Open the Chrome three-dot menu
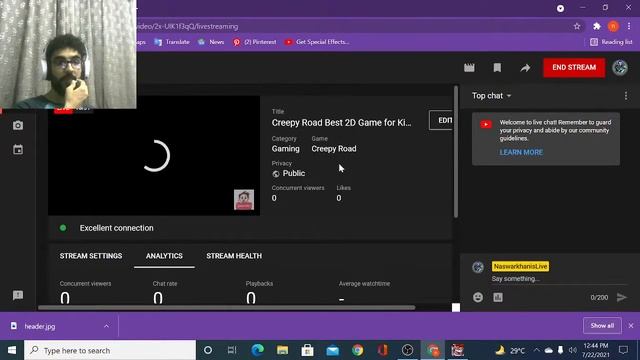The width and height of the screenshot is (640, 360). point(629,27)
